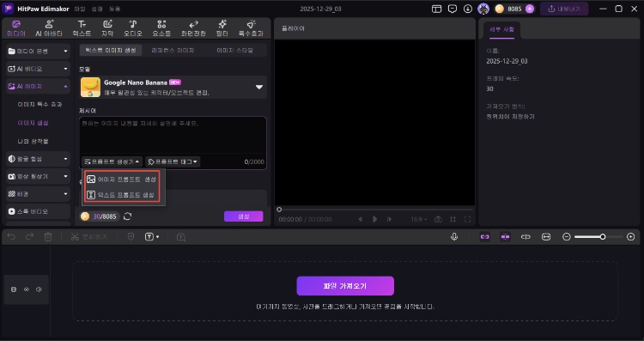Click the refresh credits icon beside 30/8085

click(x=128, y=216)
